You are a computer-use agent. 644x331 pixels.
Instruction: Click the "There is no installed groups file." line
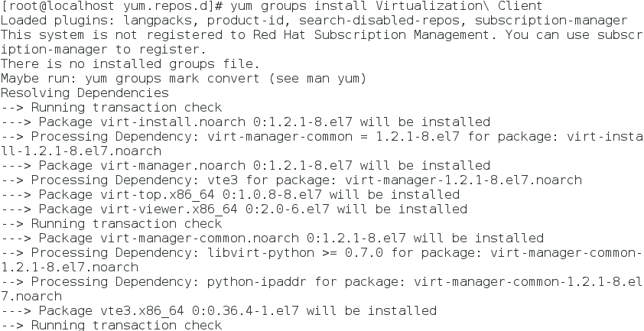tap(130, 64)
